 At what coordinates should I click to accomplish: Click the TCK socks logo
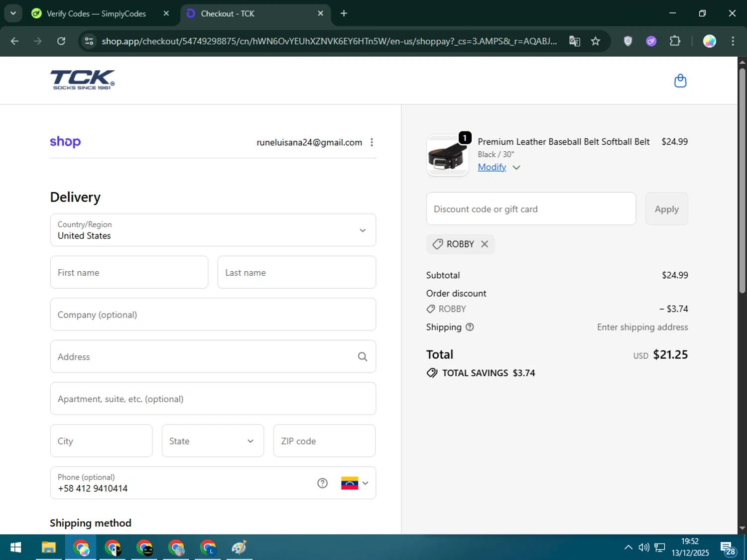point(83,80)
